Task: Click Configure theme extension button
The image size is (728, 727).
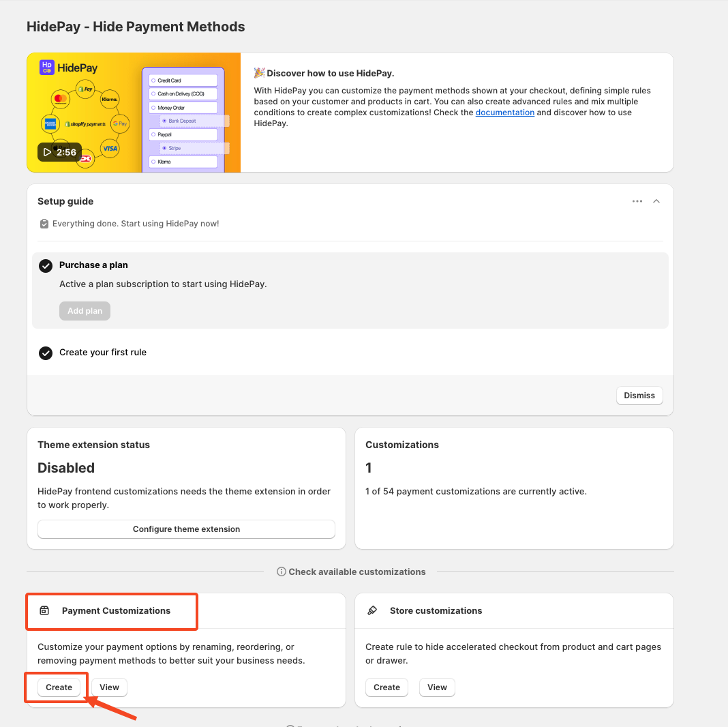Action: tap(186, 529)
